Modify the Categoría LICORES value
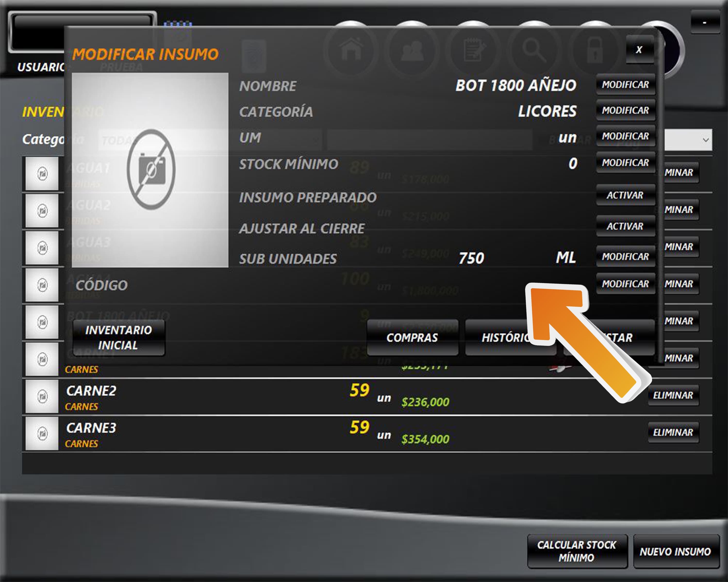This screenshot has width=728, height=582. (x=625, y=110)
